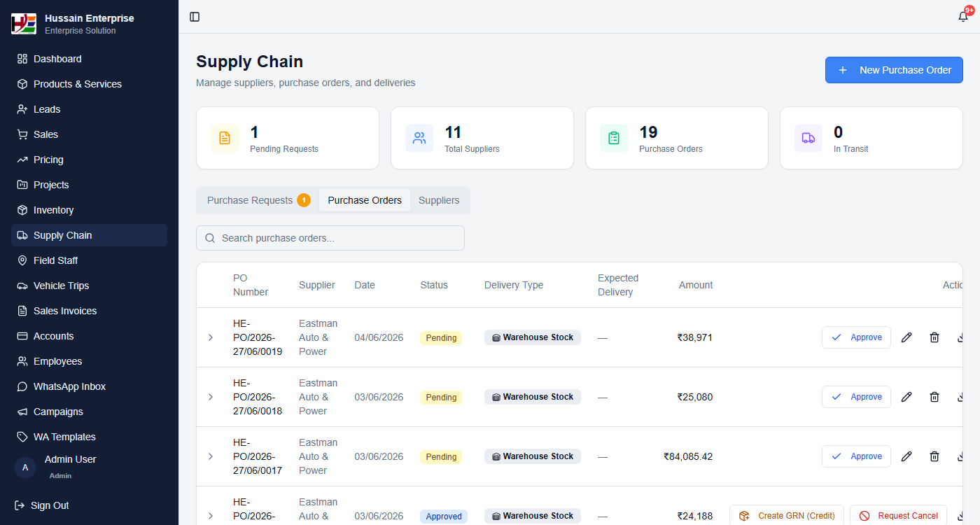Open WhatsApp Inbox in sidebar
Image resolution: width=980 pixels, height=525 pixels.
[x=89, y=386]
